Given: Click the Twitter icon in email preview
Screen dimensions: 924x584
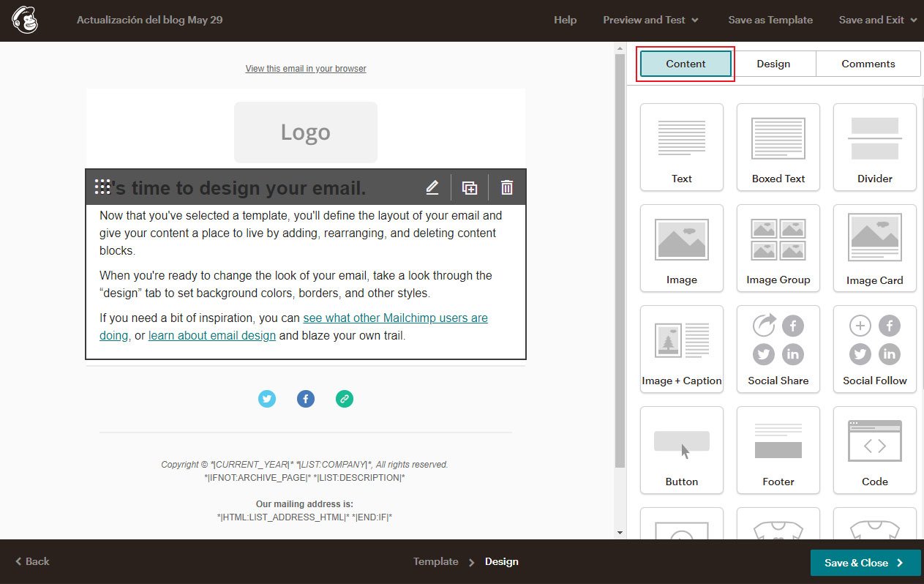Looking at the screenshot, I should click(x=267, y=399).
